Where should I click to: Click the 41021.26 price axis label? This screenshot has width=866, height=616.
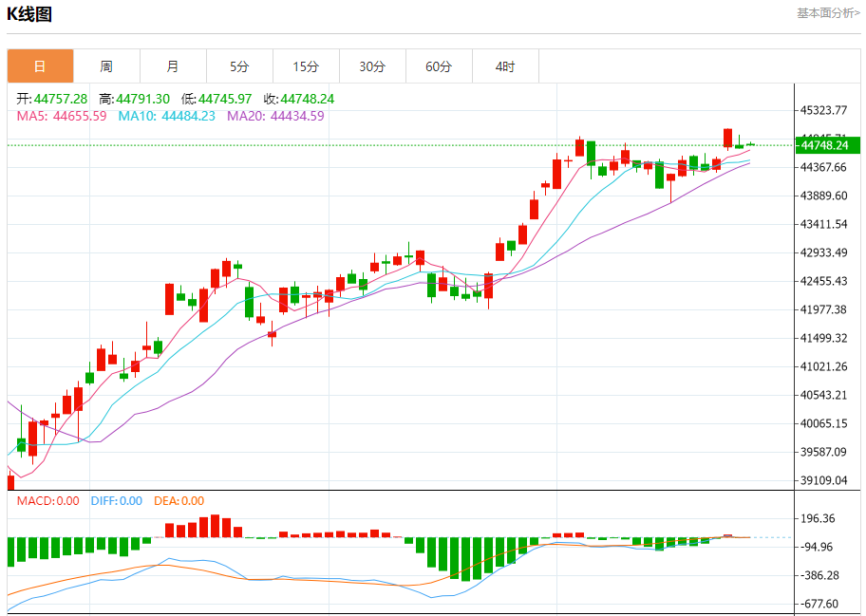click(x=823, y=366)
